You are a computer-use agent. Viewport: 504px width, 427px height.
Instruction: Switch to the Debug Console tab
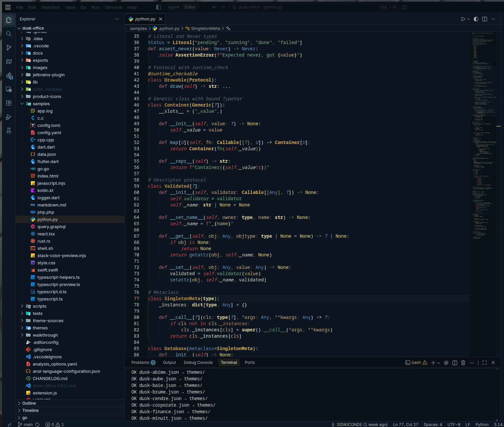pos(198,363)
